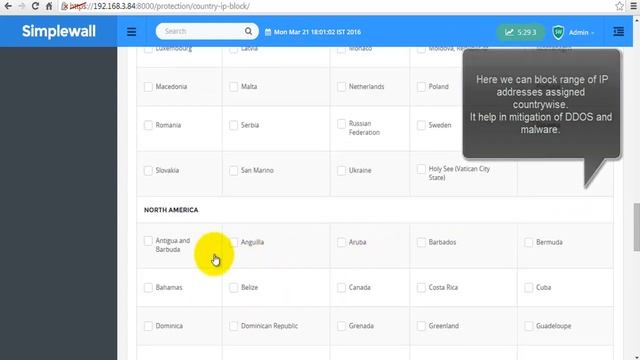Check the Grenada checkbox
This screenshot has width=640, height=360.
341,326
